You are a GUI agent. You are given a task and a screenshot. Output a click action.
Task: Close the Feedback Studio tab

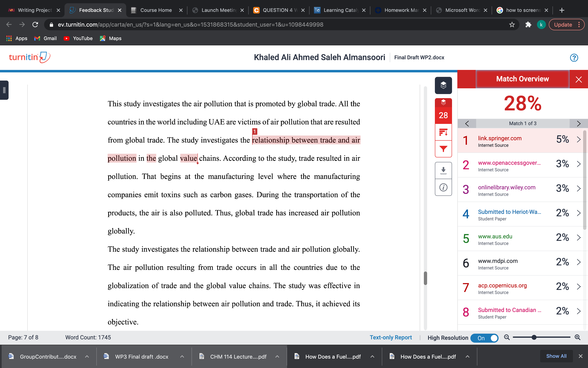(x=120, y=10)
